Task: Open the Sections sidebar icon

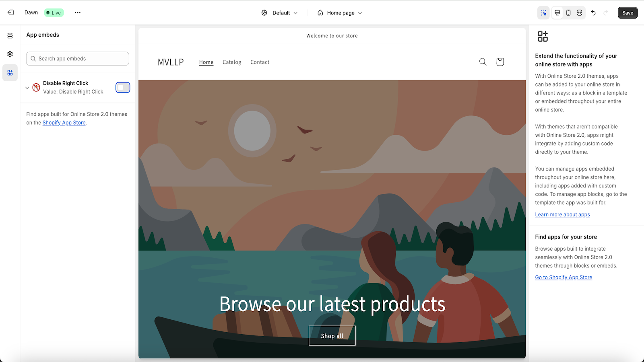Action: pyautogui.click(x=10, y=36)
